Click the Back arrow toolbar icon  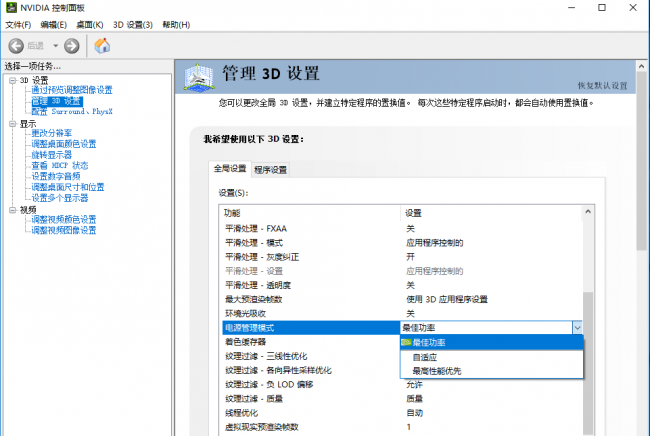tap(16, 46)
